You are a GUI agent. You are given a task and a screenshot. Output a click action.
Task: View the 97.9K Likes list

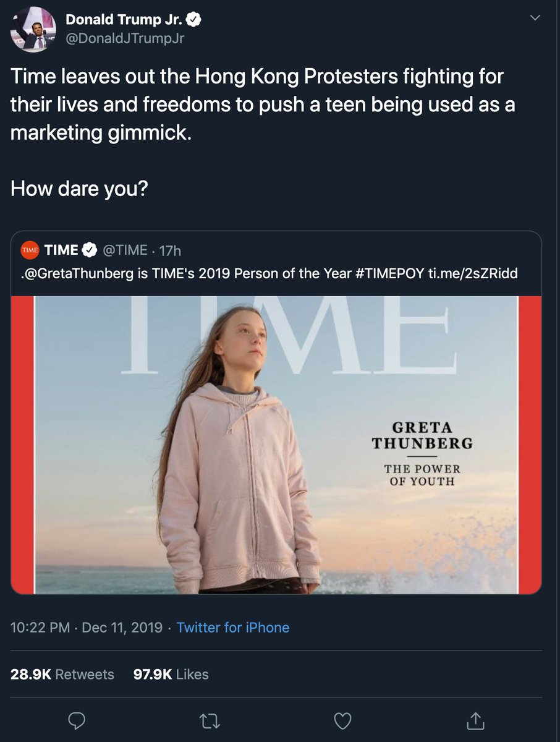tap(171, 674)
